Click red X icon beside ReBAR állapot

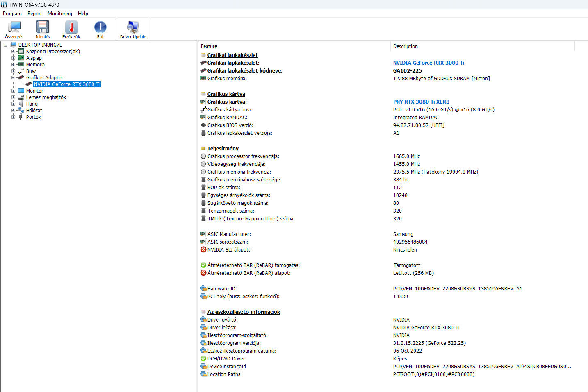203,273
